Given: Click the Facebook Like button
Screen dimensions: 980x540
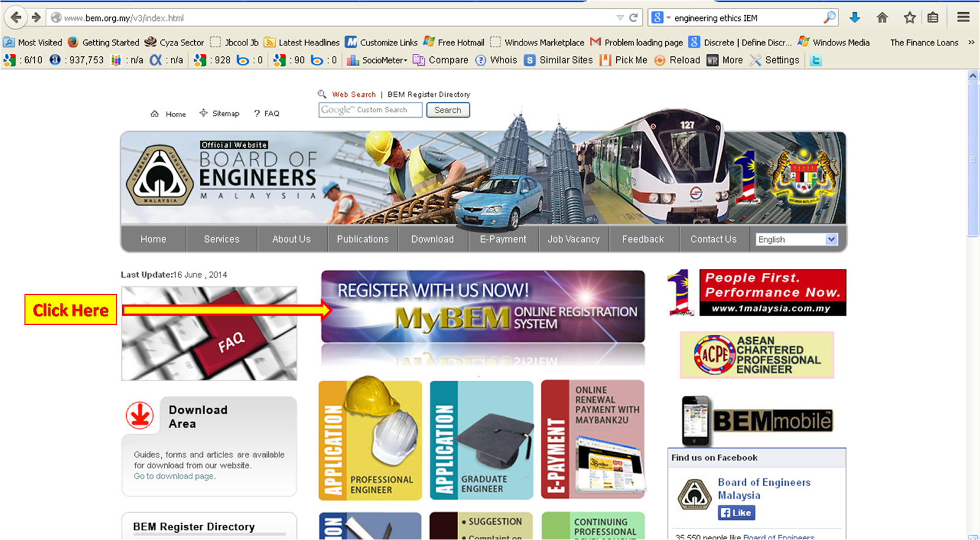Looking at the screenshot, I should pyautogui.click(x=736, y=513).
